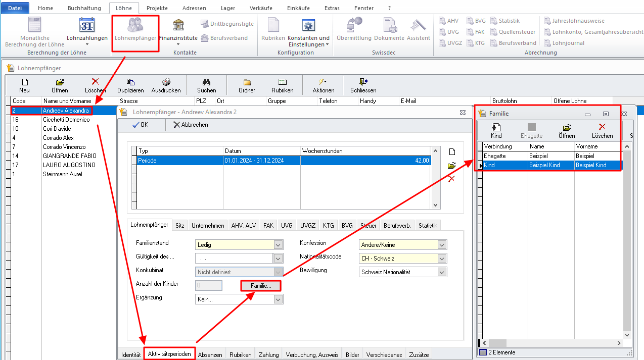Open the Löhne ribbon tab
This screenshot has height=360, width=644.
(124, 8)
